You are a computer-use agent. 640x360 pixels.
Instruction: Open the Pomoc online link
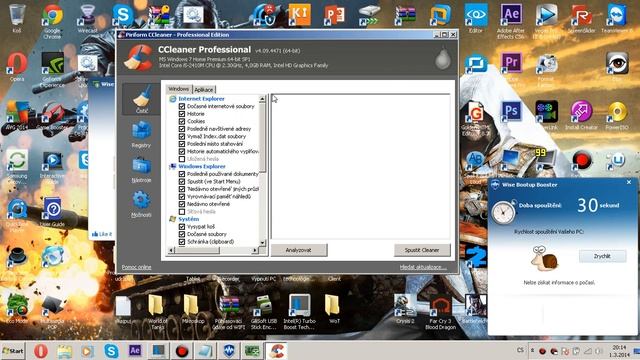click(136, 267)
